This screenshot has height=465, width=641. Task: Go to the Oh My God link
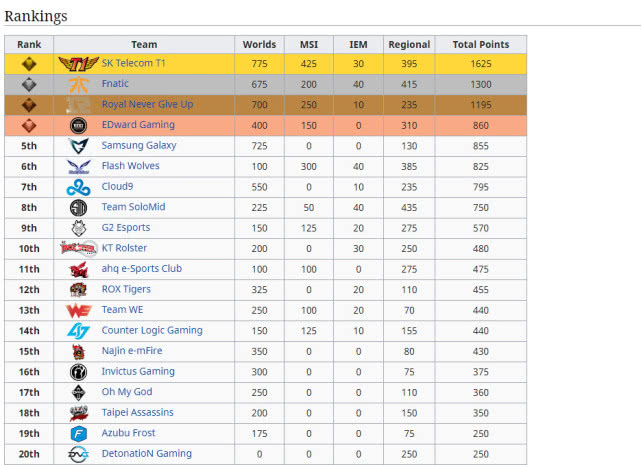tap(127, 392)
